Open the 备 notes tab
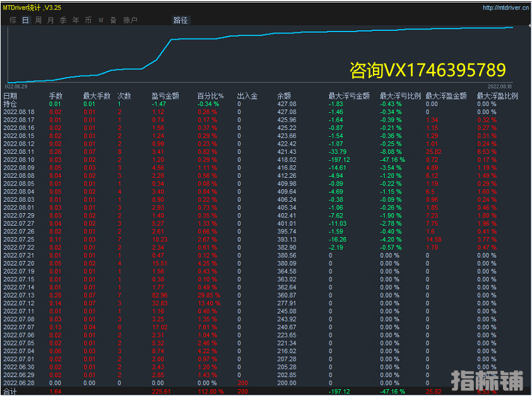Viewport: 532px width, 396px height. [x=113, y=20]
